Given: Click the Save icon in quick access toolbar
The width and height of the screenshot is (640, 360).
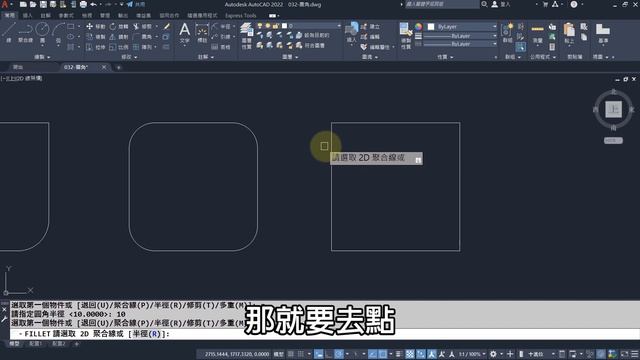Looking at the screenshot, I should point(43,4).
